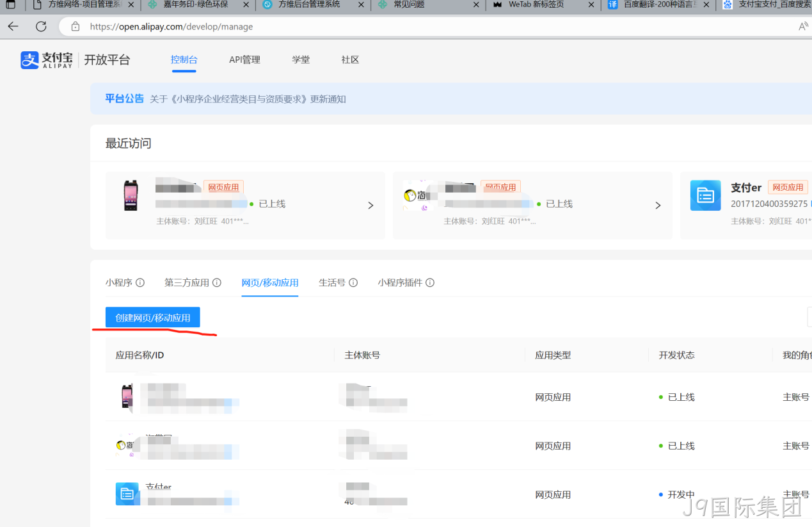Click 开放平台 title text in header
The image size is (812, 527).
coord(107,60)
